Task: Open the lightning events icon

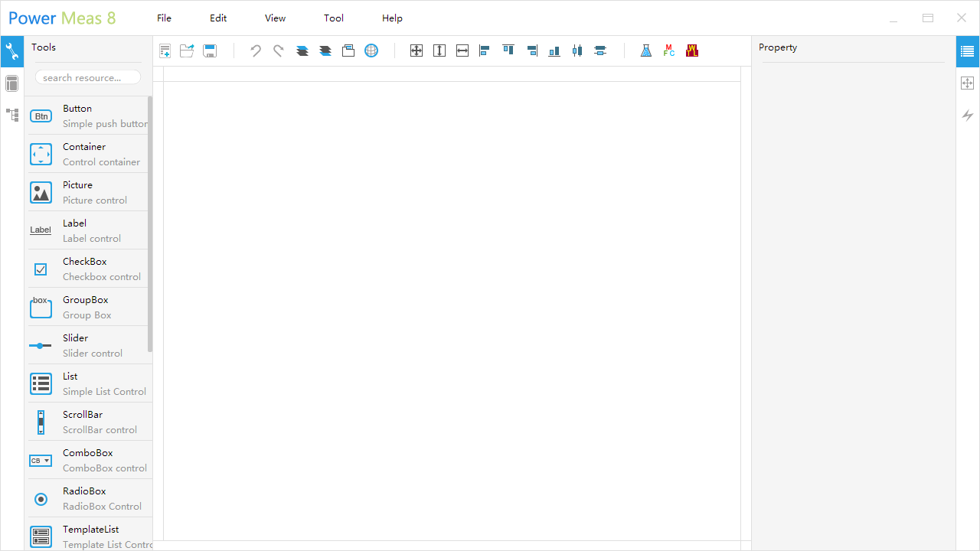Action: pyautogui.click(x=968, y=116)
